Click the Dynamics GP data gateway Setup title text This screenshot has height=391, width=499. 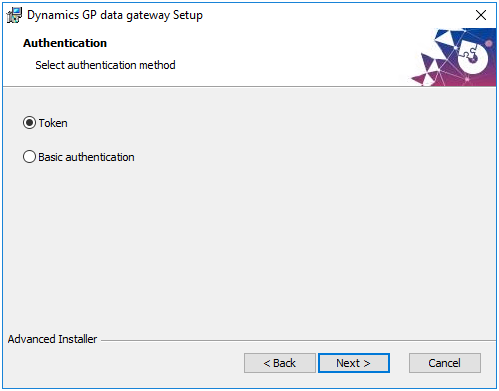[x=115, y=15]
